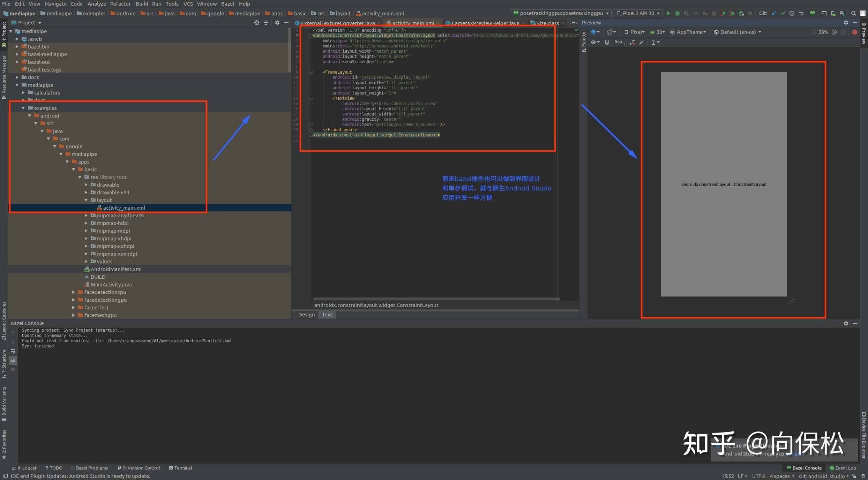Toggle autoconnect magnet in preview toolbar

click(607, 42)
